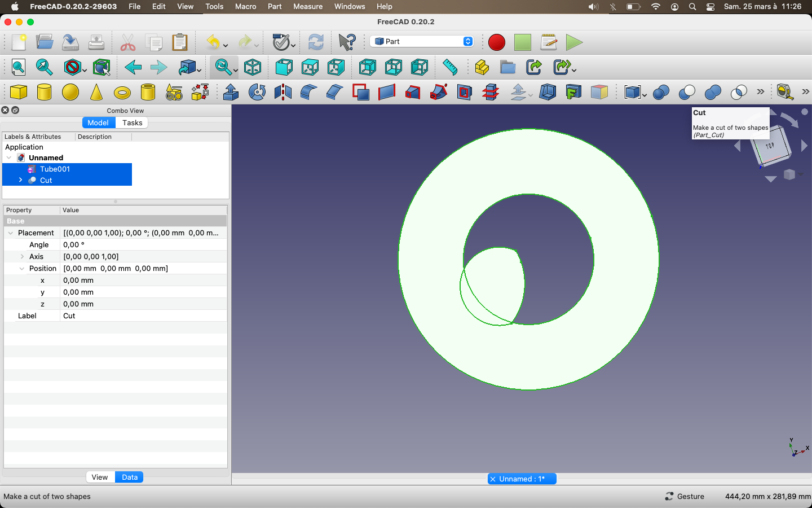Expand the Cut tree item
This screenshot has width=812, height=508.
coord(21,180)
